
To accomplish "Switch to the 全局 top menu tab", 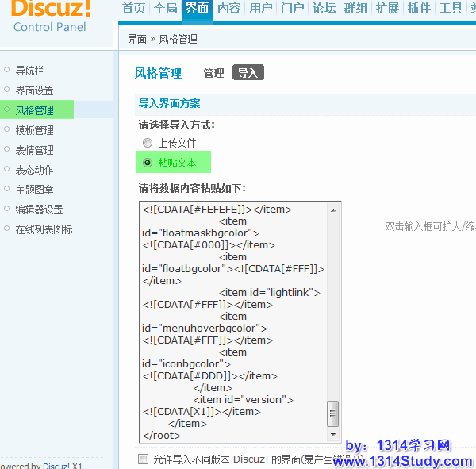I will click(165, 9).
